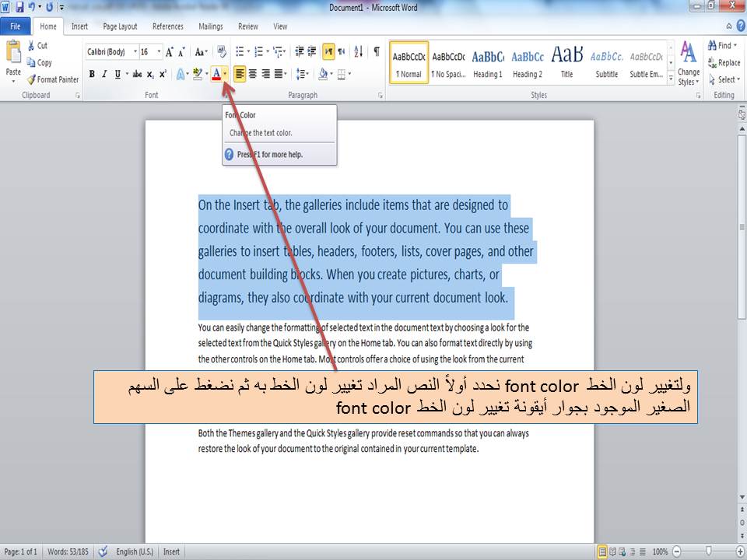Click the Save floppy disk icon

pos(19,7)
